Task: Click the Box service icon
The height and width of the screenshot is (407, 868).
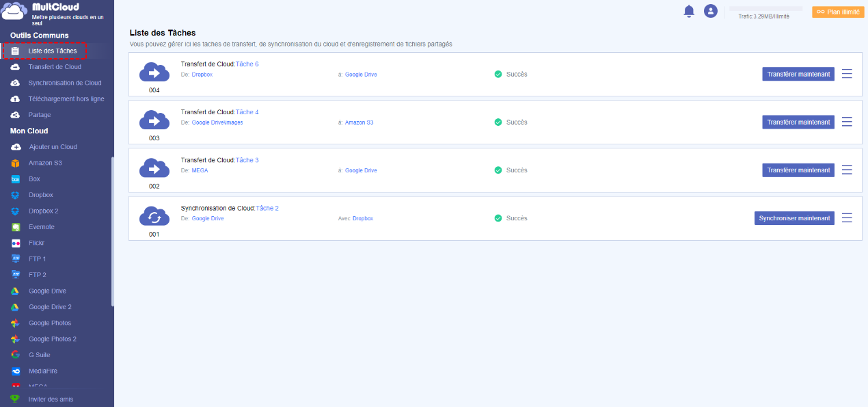Action: [x=15, y=179]
